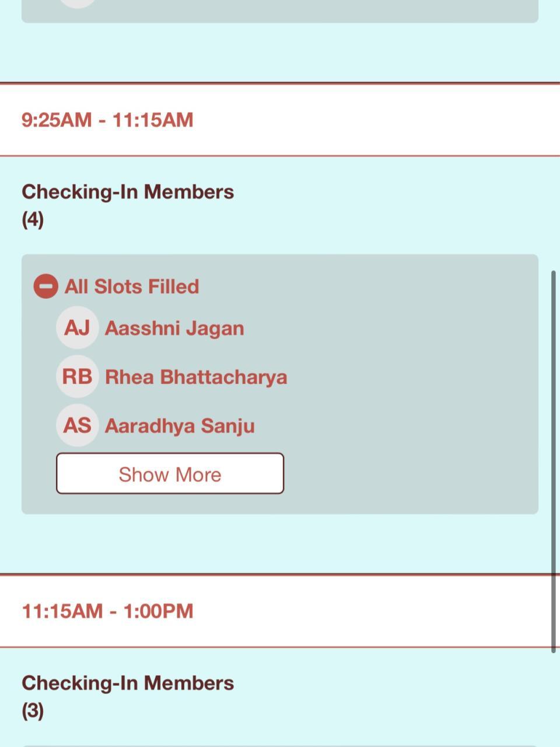
Task: Tap the RB initials avatar
Action: pyautogui.click(x=77, y=377)
